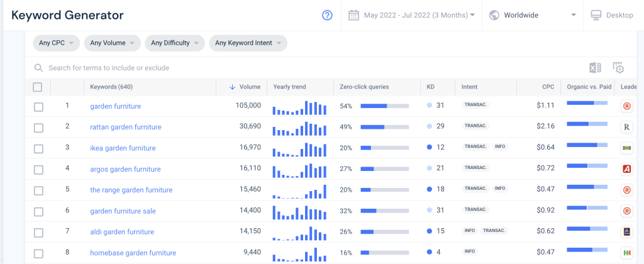Click leader icon for the range garden furniture

tap(627, 190)
